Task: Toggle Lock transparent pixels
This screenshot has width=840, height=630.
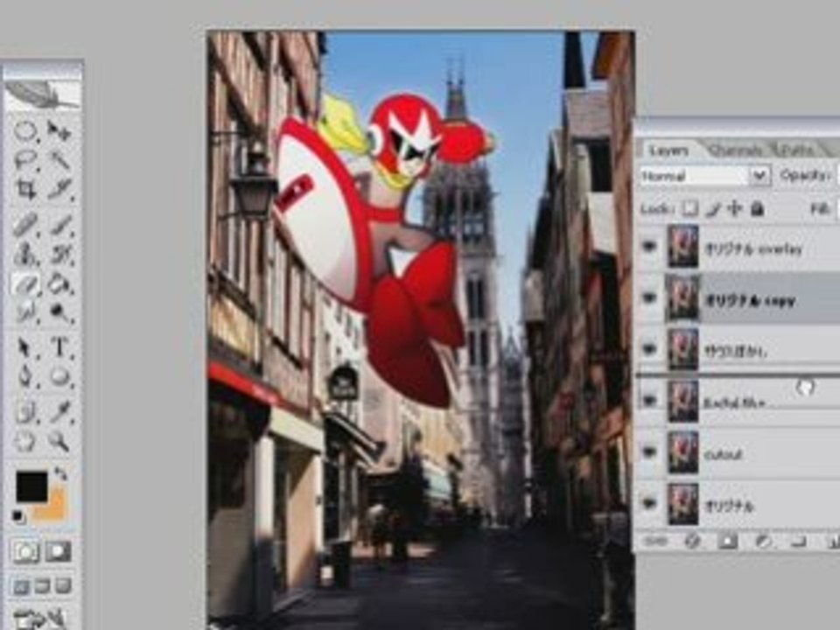Action: (691, 208)
